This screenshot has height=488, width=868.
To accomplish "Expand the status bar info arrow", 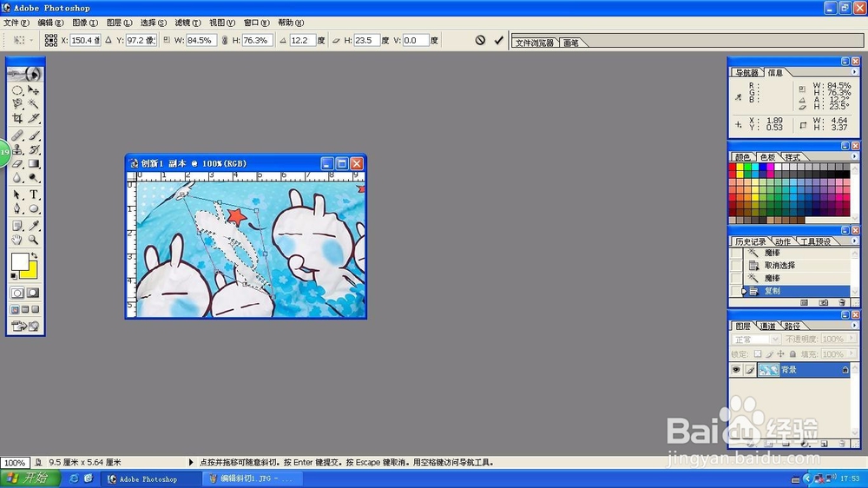I will (191, 462).
